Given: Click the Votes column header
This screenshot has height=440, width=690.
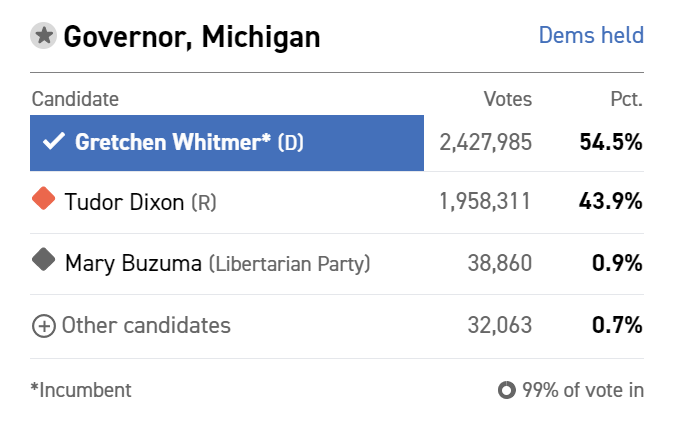Looking at the screenshot, I should 508,99.
